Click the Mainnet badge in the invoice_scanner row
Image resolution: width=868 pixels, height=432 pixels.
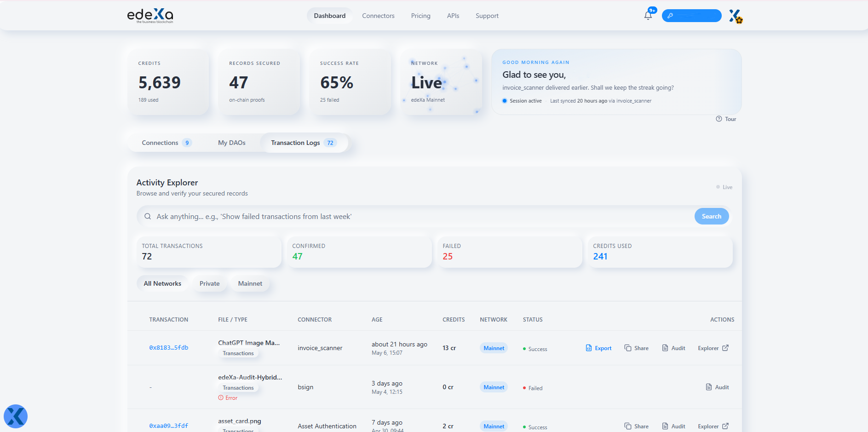494,348
